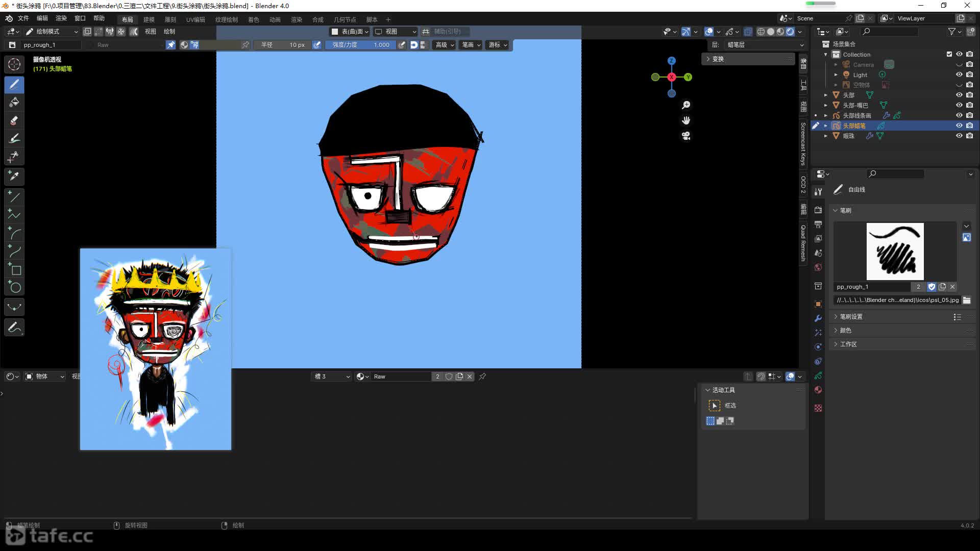Open the 高级 dropdown

444,45
